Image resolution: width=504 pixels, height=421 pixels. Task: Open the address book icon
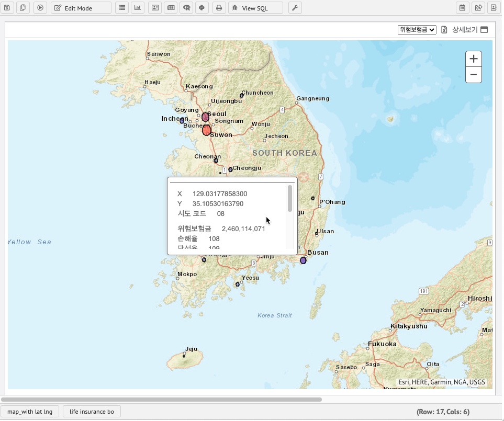494,8
